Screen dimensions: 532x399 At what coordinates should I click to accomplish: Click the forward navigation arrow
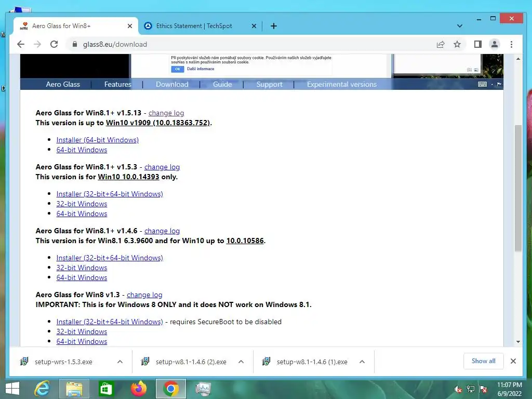point(37,45)
